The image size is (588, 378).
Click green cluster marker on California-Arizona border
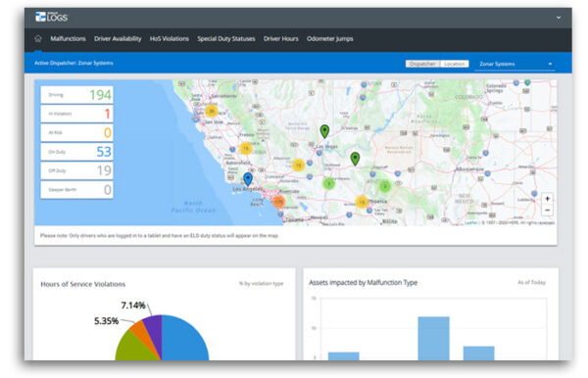point(329,183)
